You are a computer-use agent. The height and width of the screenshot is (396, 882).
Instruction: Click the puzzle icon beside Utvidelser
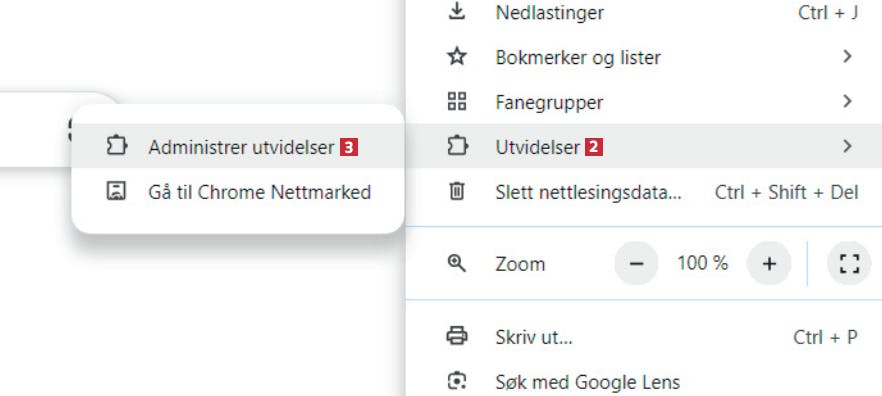tap(457, 147)
